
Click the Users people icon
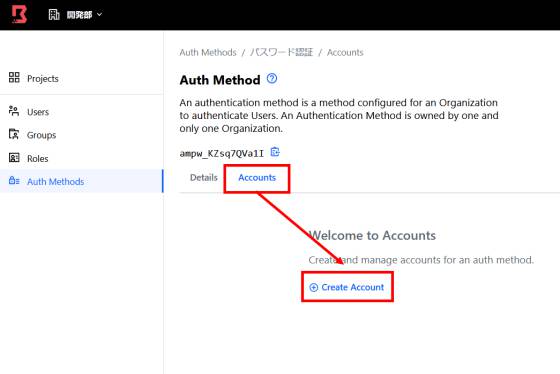[x=14, y=111]
